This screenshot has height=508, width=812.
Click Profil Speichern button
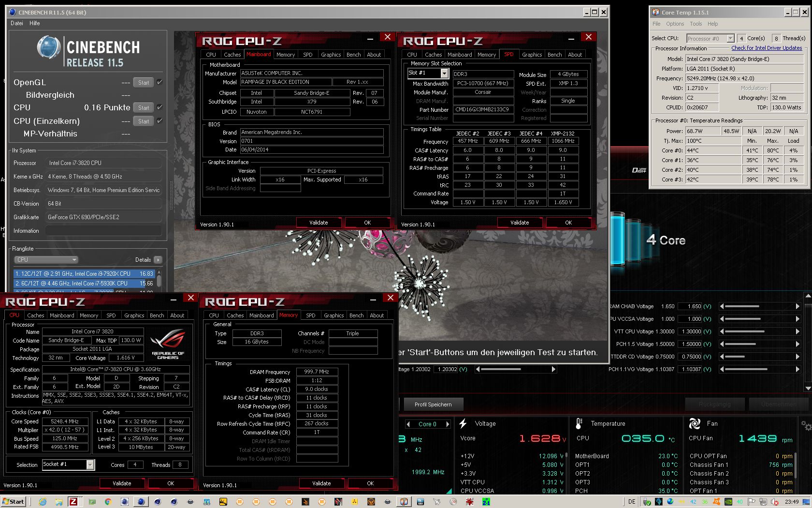point(433,404)
